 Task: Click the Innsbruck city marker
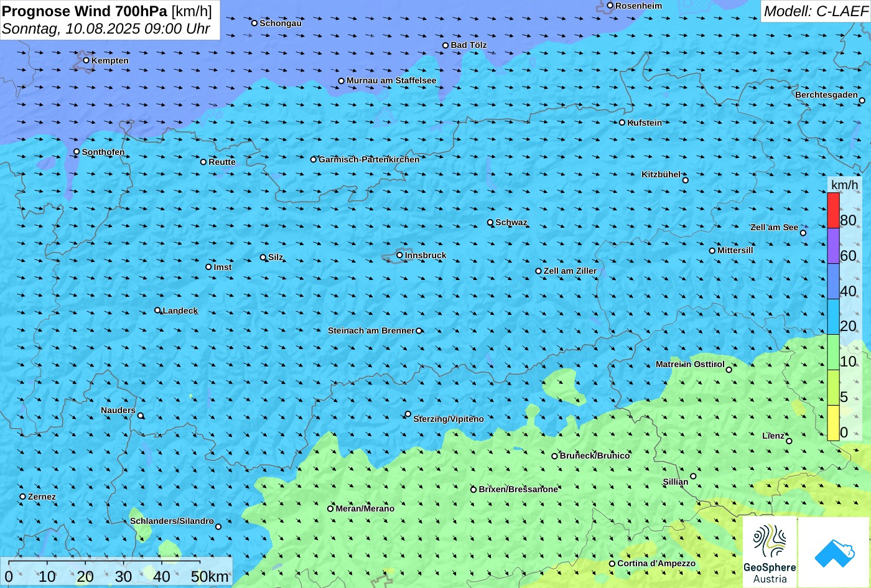(399, 255)
